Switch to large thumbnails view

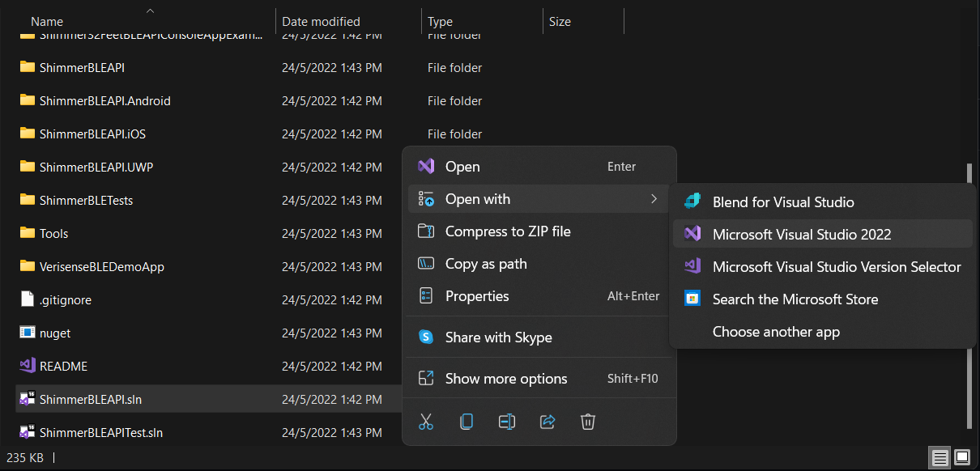[x=962, y=457]
